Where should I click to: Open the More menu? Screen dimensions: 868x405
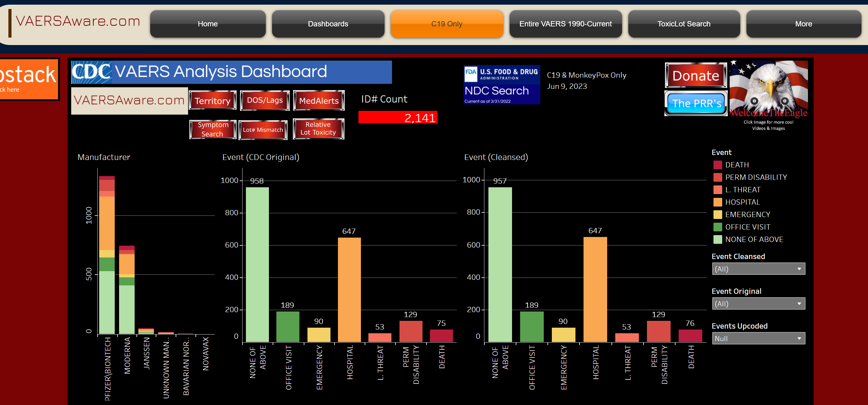click(x=803, y=24)
